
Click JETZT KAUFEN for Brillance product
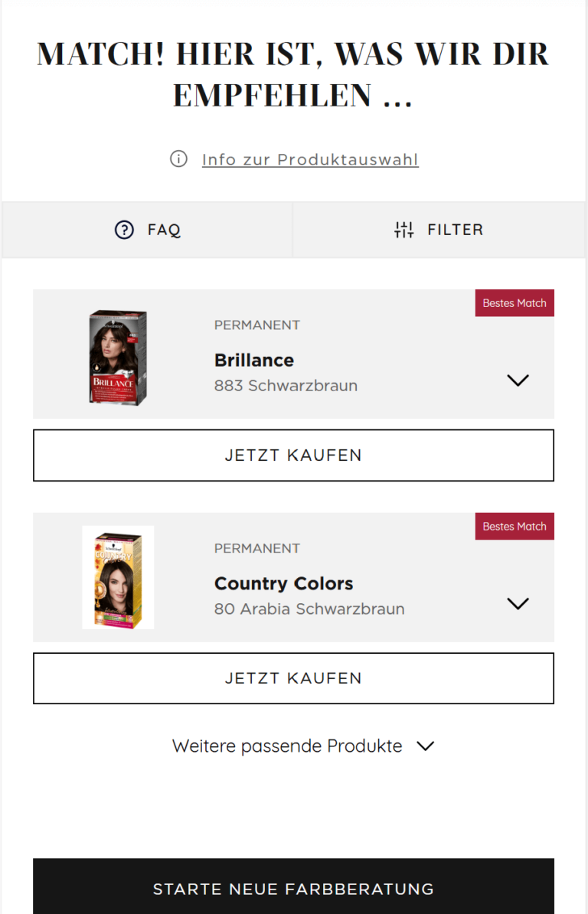pos(293,455)
